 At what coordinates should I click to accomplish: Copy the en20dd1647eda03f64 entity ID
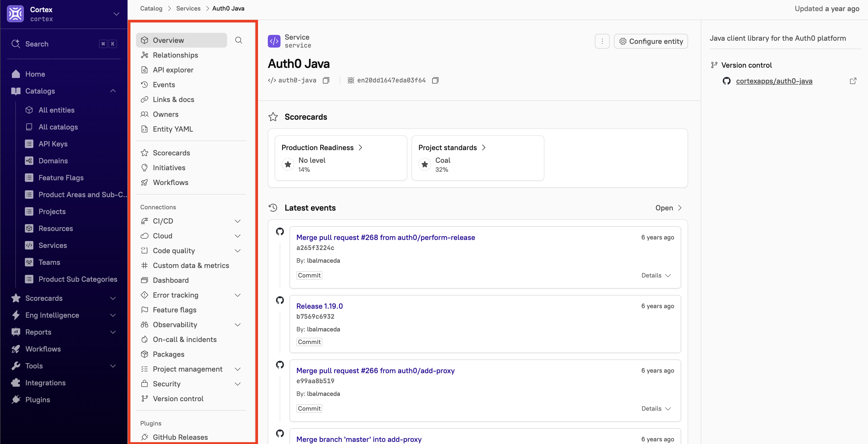pos(435,80)
